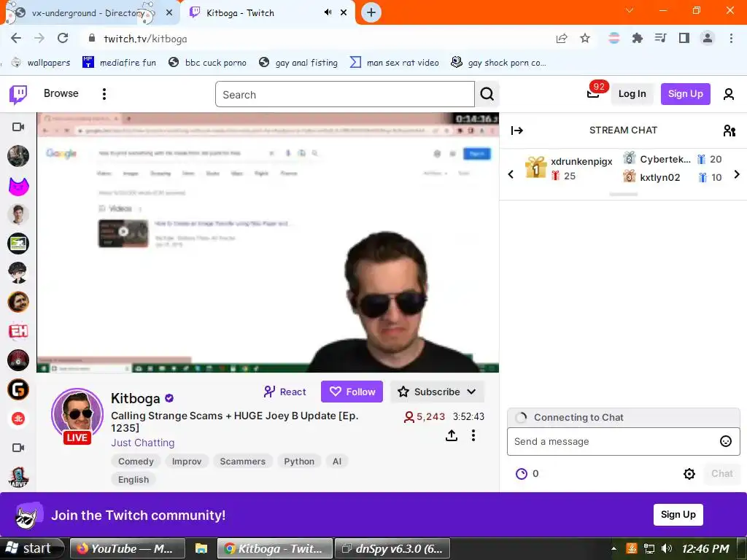Screen dimensions: 747x560
Task: Click the Twitch search field
Action: tap(345, 94)
